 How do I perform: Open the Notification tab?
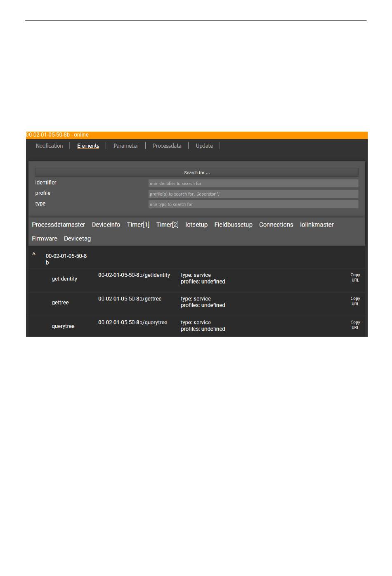coord(49,146)
